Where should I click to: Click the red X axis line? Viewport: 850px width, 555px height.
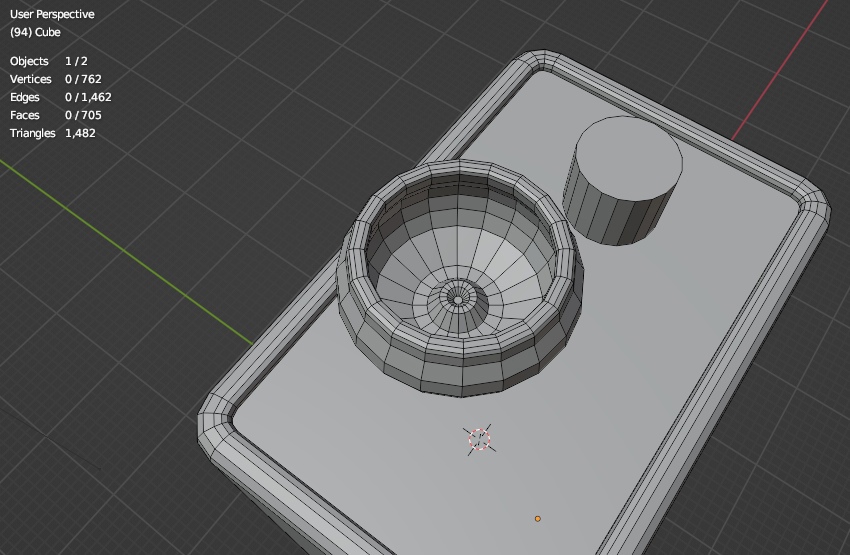pyautogui.click(x=781, y=70)
